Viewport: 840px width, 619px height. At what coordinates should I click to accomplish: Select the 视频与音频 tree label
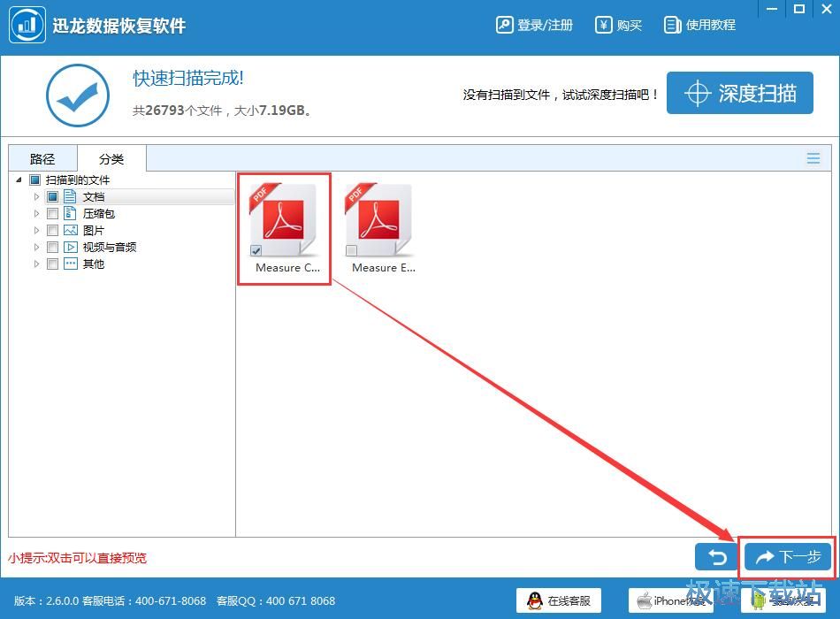(110, 247)
